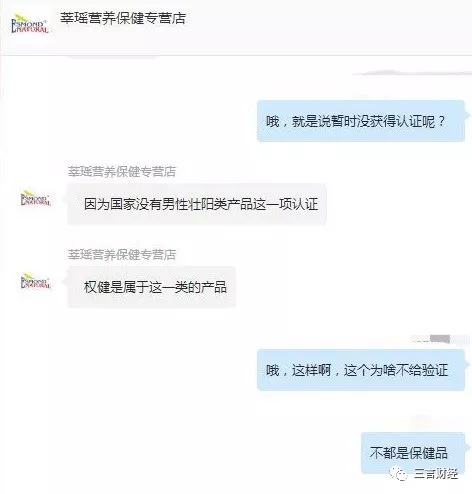Open the shop logo in chat header
Image resolution: width=472 pixels, height=494 pixels.
30,23
